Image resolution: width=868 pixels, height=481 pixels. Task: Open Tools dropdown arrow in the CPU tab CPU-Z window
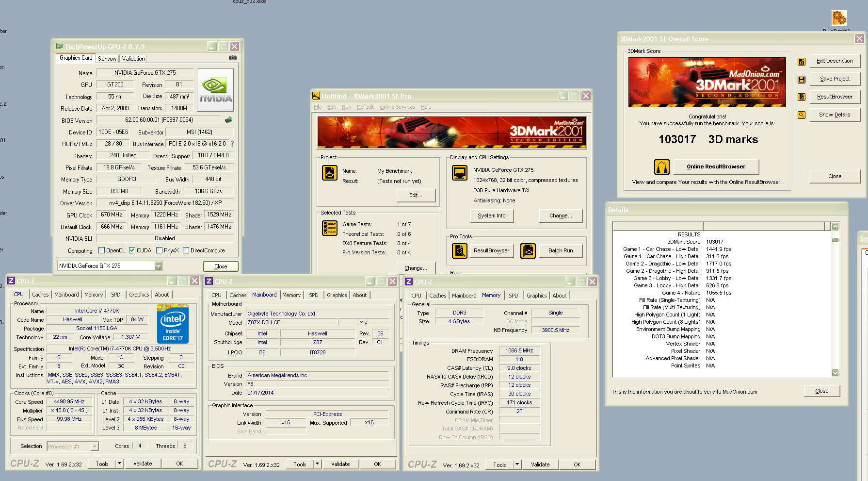coord(119,464)
